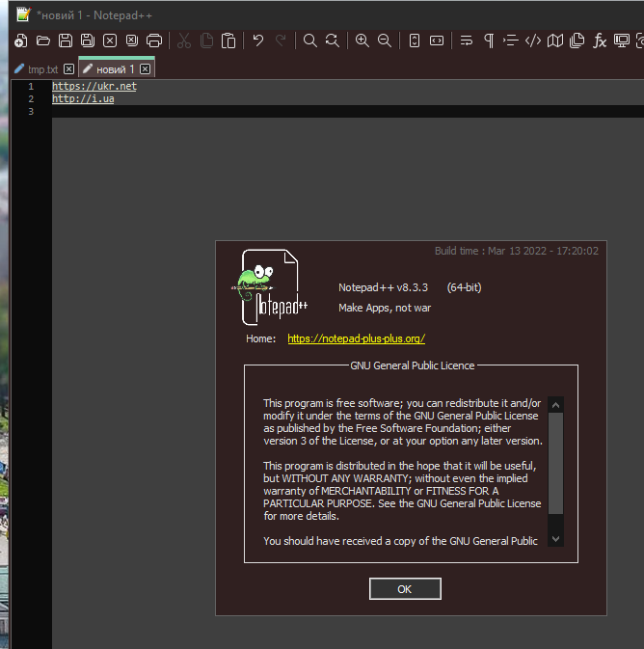Screen dimensions: 644x649
Task: Open the Replace dialog icon
Action: (333, 41)
